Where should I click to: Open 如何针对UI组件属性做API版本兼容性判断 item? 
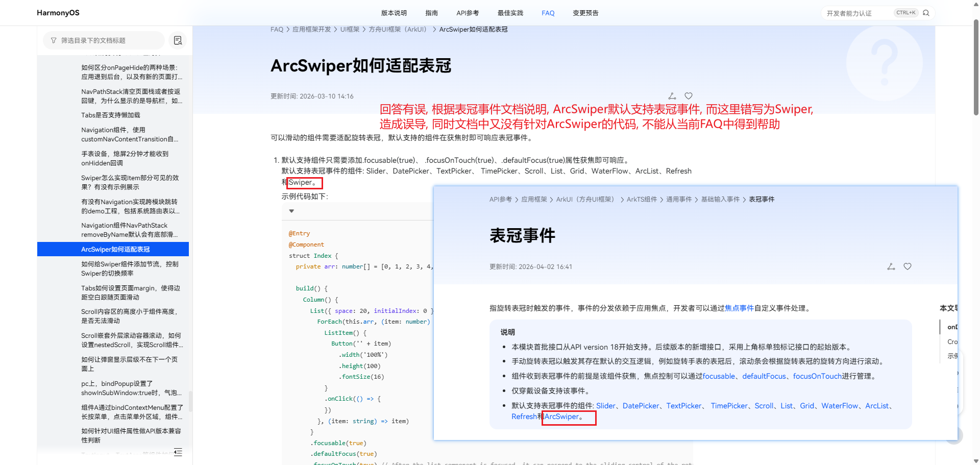[x=131, y=435]
